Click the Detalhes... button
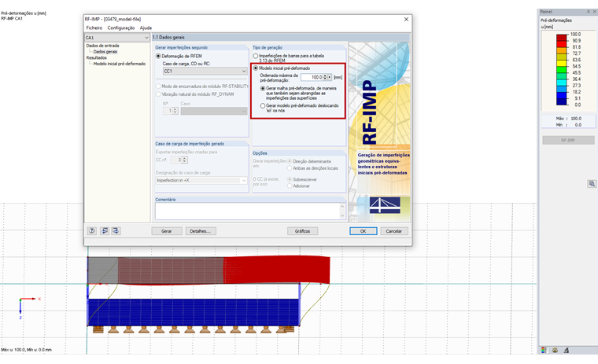 tap(201, 231)
